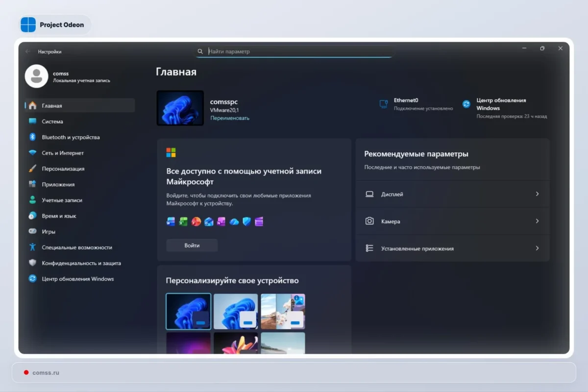
Task: Click the OneNote app icon
Action: 221,221
